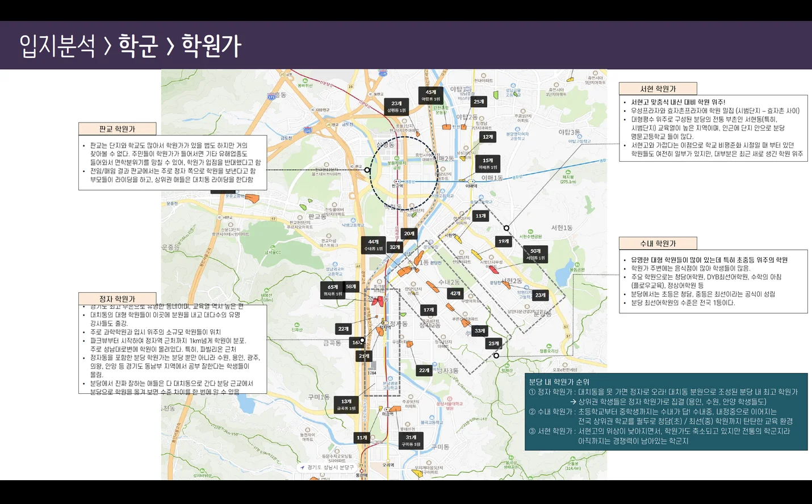Click the 판교역 subway station marker
This screenshot has height=504, width=812.
397,182
